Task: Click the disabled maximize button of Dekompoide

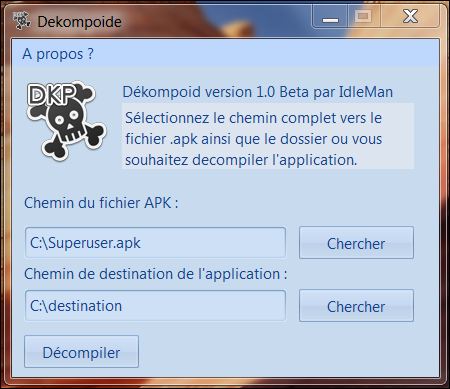Action: [x=364, y=17]
